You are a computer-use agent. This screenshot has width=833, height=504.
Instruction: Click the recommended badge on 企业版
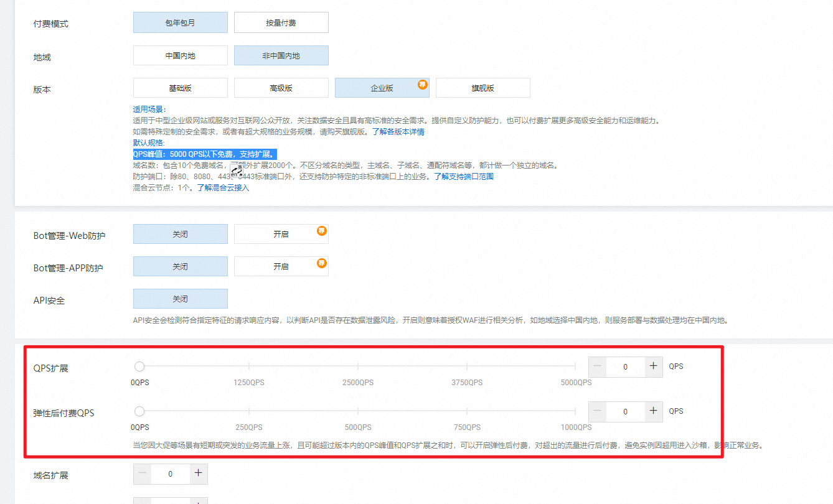click(x=423, y=84)
